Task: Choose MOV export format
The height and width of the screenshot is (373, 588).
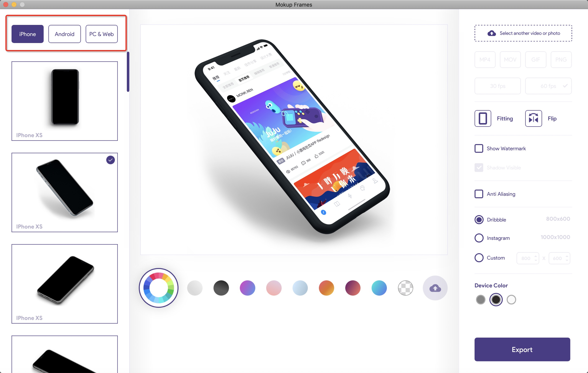Action: pos(510,59)
